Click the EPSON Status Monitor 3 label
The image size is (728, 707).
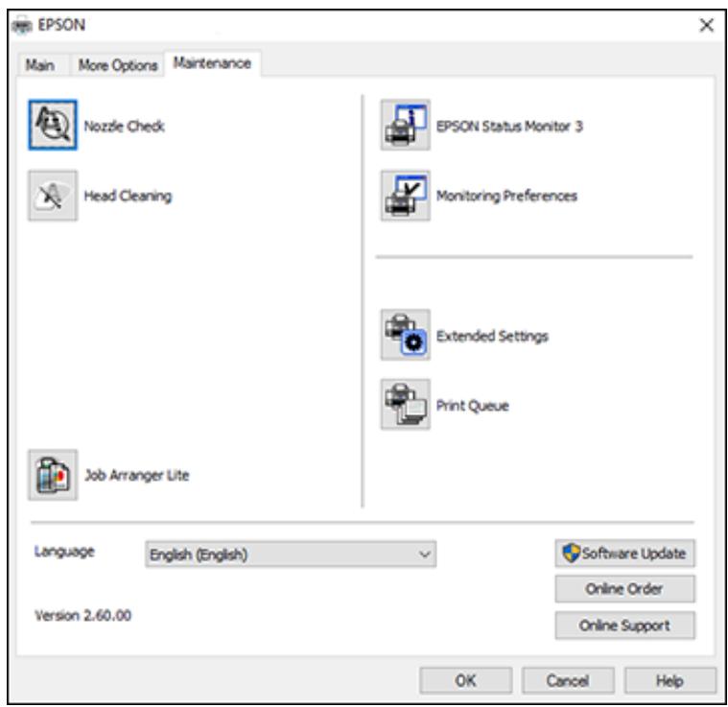point(509,126)
